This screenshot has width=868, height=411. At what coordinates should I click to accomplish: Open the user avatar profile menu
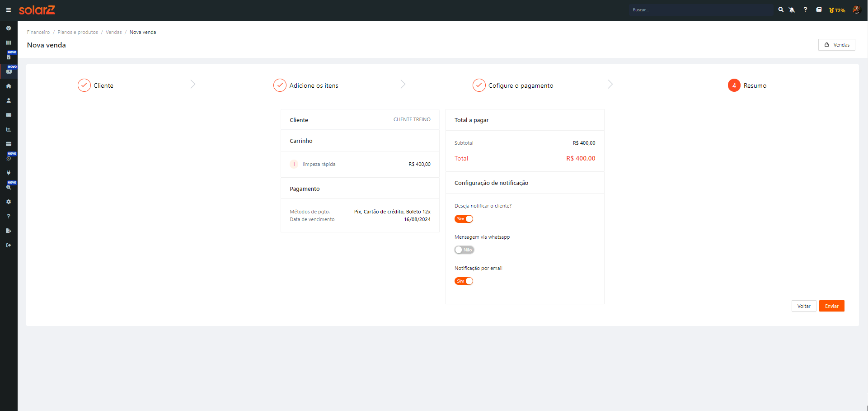pos(856,10)
